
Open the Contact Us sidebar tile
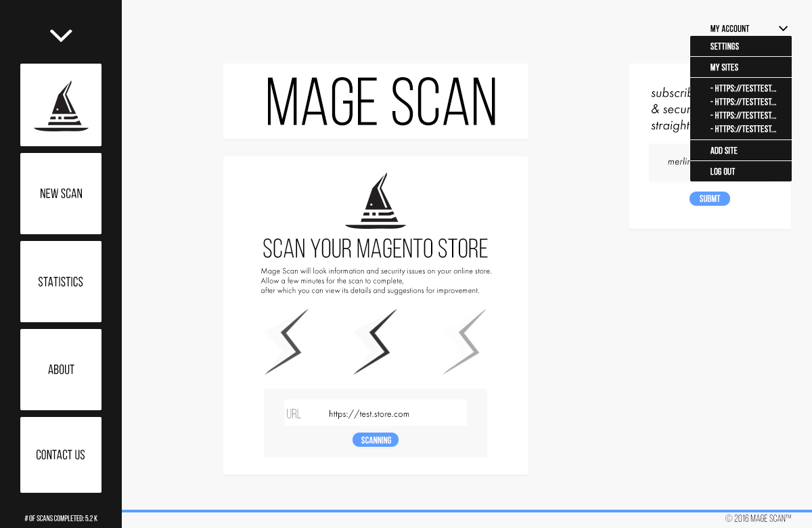coord(61,455)
